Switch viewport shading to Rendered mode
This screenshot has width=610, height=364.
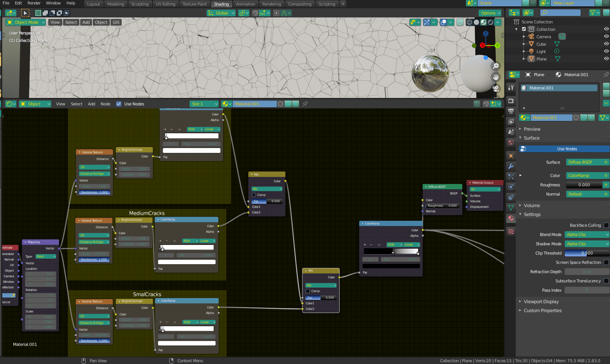(491, 22)
